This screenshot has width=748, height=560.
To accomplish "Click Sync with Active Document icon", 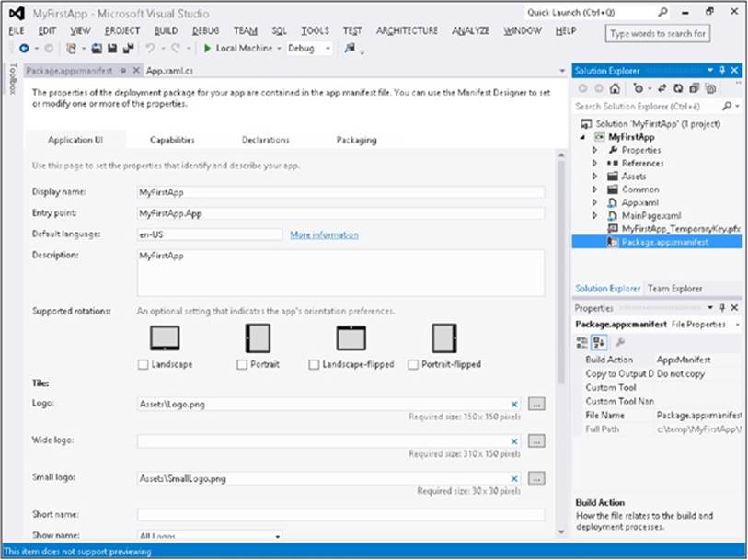I will (x=662, y=88).
